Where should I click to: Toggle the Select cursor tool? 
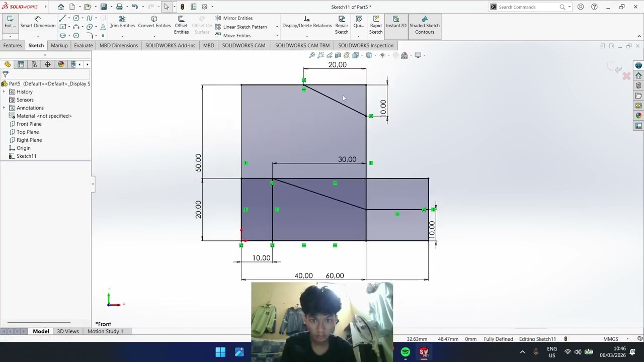pos(167,7)
